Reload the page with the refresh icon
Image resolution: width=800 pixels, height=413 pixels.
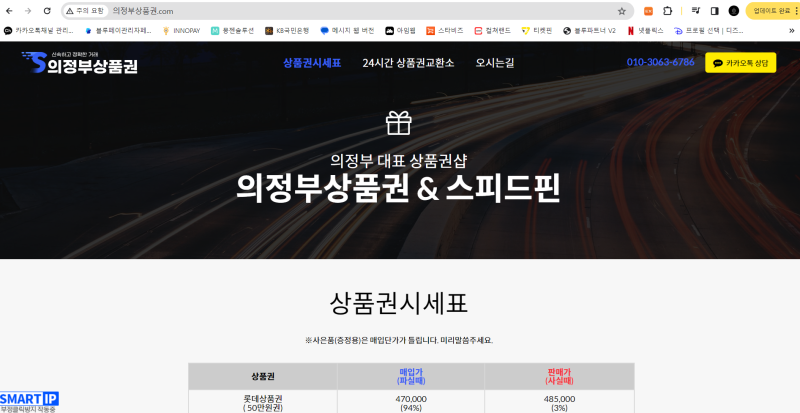(x=47, y=11)
